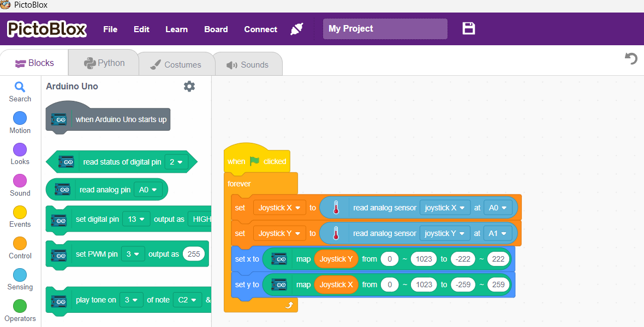Open the sensor type 'joystick X' dropdown
Screen dimensions: 644x327
coord(445,208)
